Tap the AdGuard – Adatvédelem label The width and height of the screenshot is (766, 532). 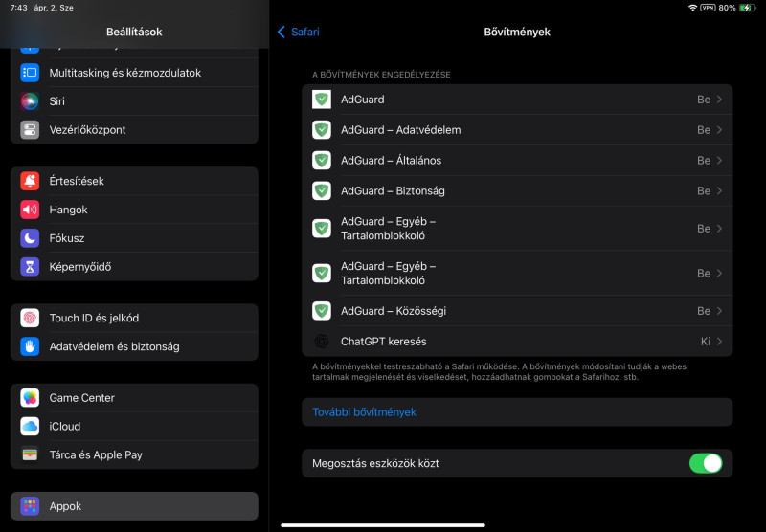pyautogui.click(x=400, y=130)
